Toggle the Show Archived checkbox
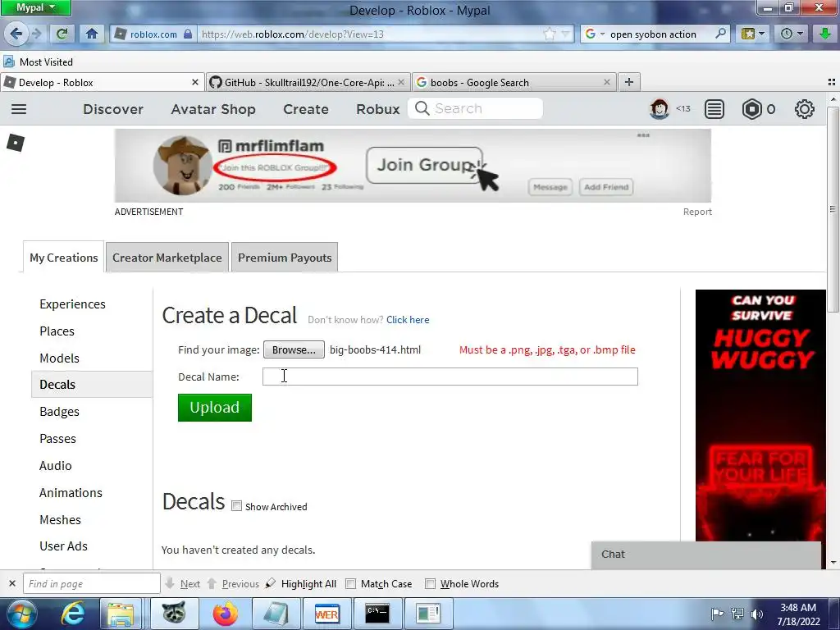The image size is (840, 630). click(x=236, y=505)
